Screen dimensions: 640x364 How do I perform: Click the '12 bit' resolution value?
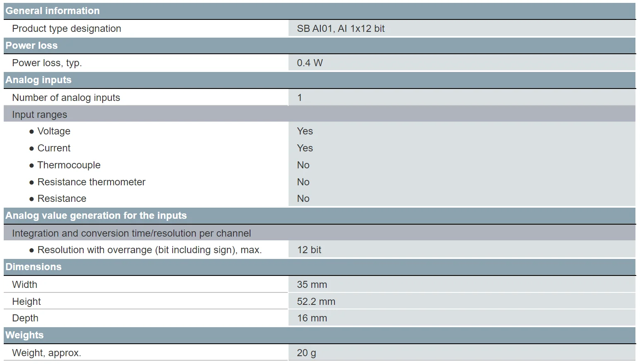309,250
